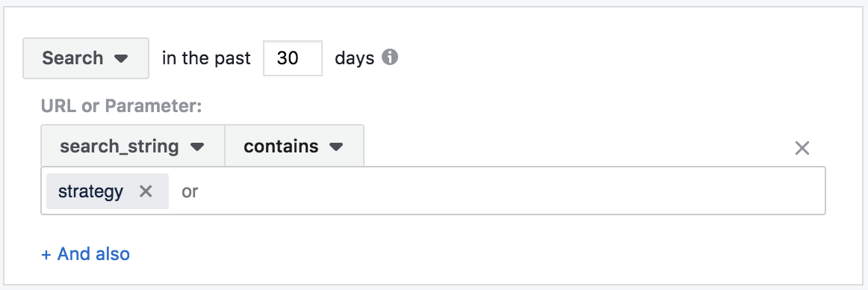
Task: Click the 30 days number field
Action: pyautogui.click(x=293, y=58)
